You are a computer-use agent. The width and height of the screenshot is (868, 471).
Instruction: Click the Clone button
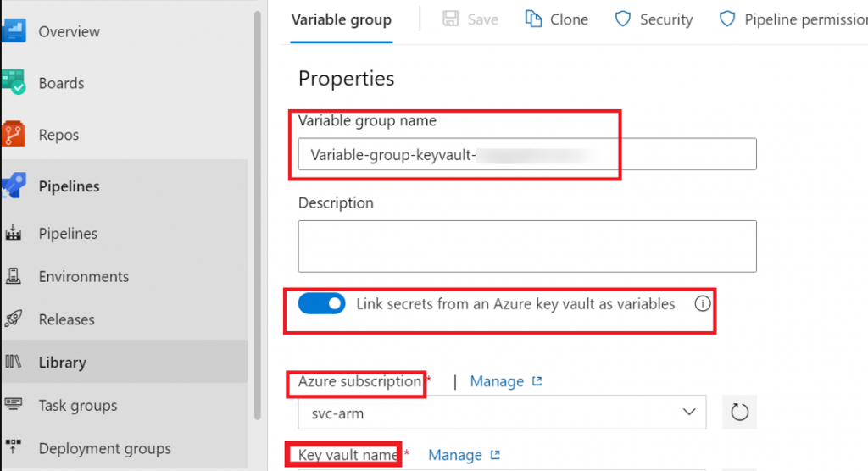tap(556, 19)
